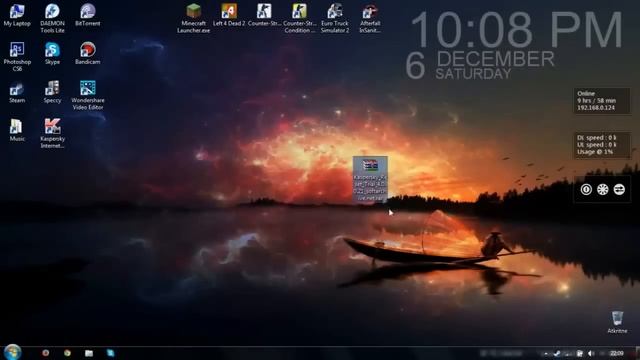Open the BitTorrent shortcut
The image size is (640, 360).
pos(87,16)
